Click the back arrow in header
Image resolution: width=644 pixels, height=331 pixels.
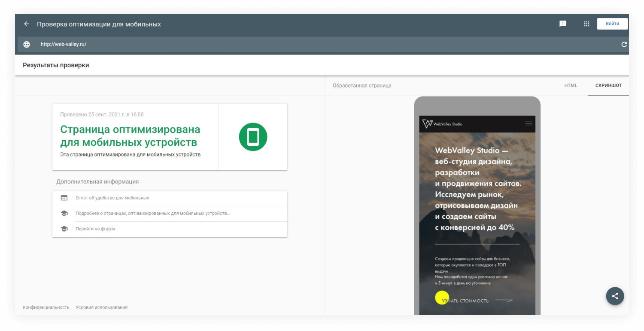27,24
